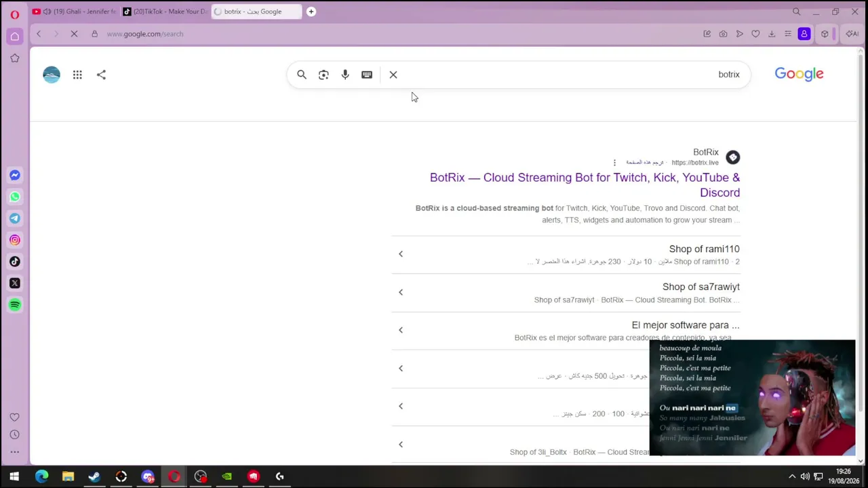Expand chevron on Shop of sa7rawiyt row
Image resolution: width=868 pixels, height=488 pixels.
[x=401, y=292]
